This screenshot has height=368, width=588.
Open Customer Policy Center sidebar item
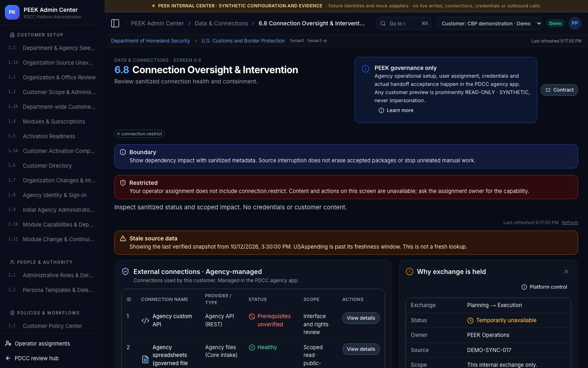coord(52,326)
